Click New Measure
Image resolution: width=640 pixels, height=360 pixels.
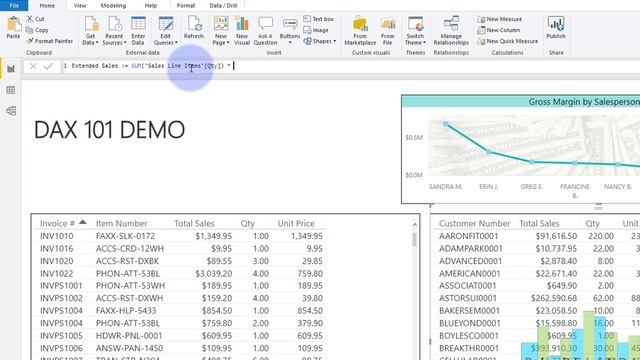click(x=500, y=19)
